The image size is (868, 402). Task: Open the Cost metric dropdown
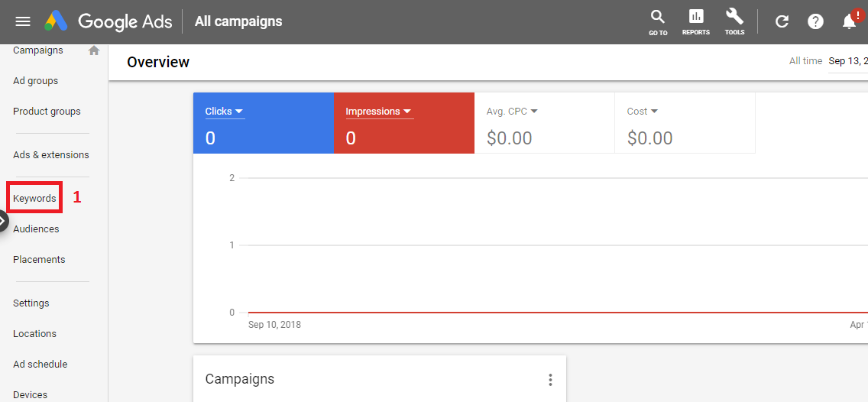pos(642,112)
